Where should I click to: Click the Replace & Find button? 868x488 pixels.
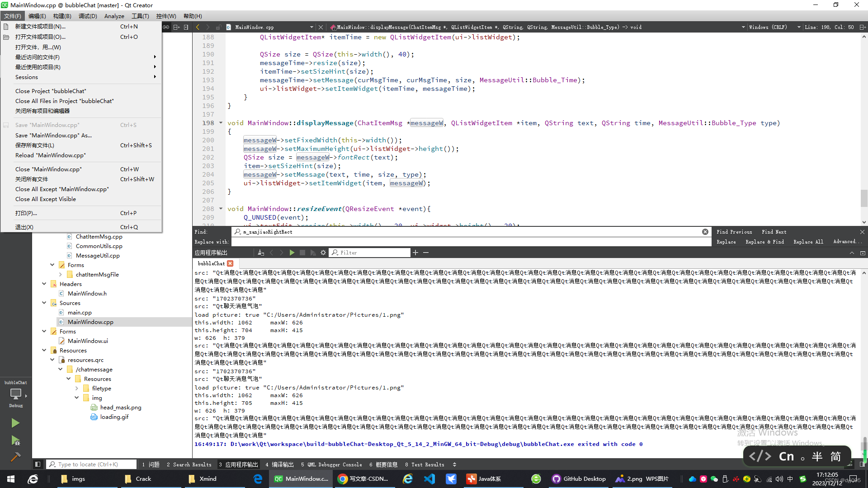(x=764, y=242)
